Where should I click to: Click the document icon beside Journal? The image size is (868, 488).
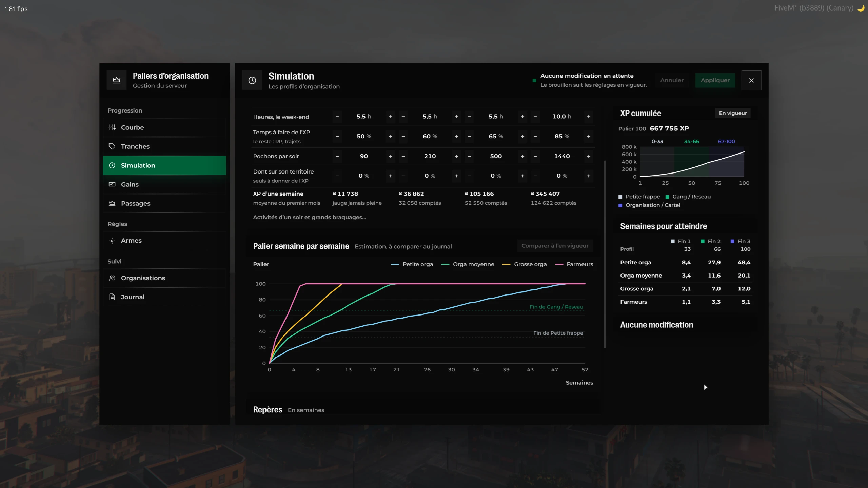coord(112,297)
